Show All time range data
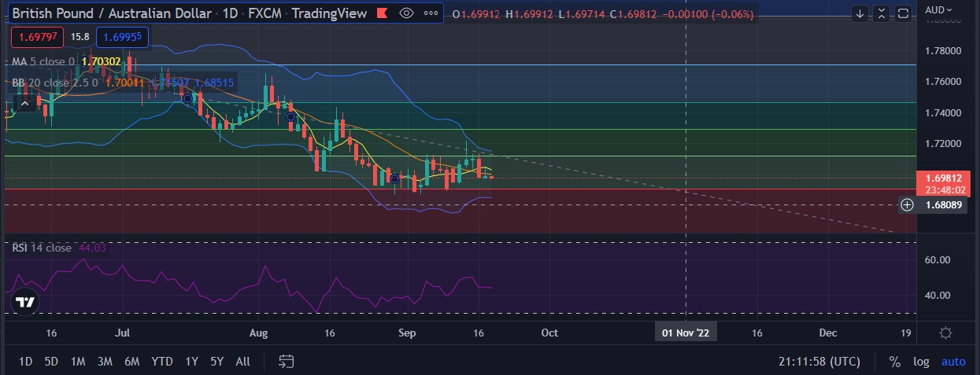This screenshot has height=375, width=980. click(x=242, y=362)
